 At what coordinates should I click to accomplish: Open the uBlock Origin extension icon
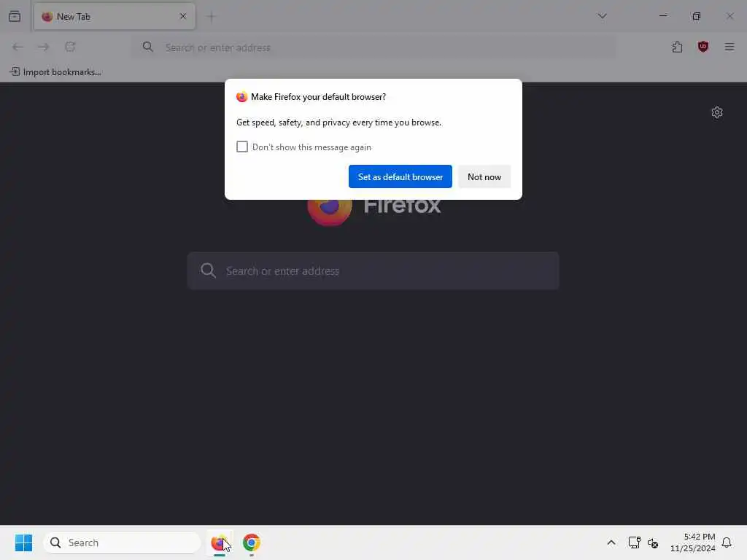(x=703, y=47)
